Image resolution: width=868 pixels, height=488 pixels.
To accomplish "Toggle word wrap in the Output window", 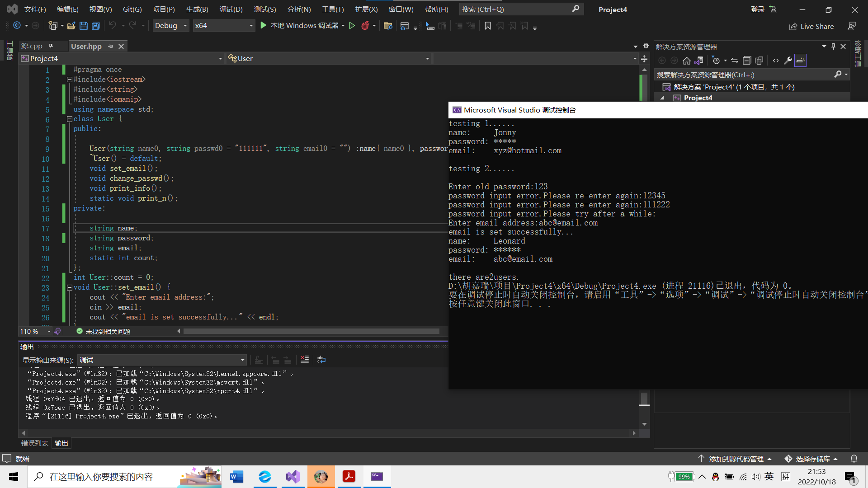I will [321, 360].
